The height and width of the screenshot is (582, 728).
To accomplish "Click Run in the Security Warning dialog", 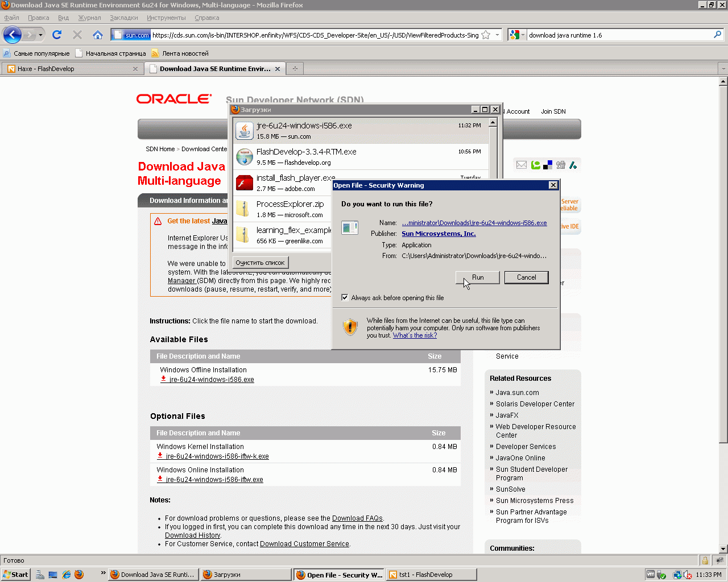I will 478,277.
